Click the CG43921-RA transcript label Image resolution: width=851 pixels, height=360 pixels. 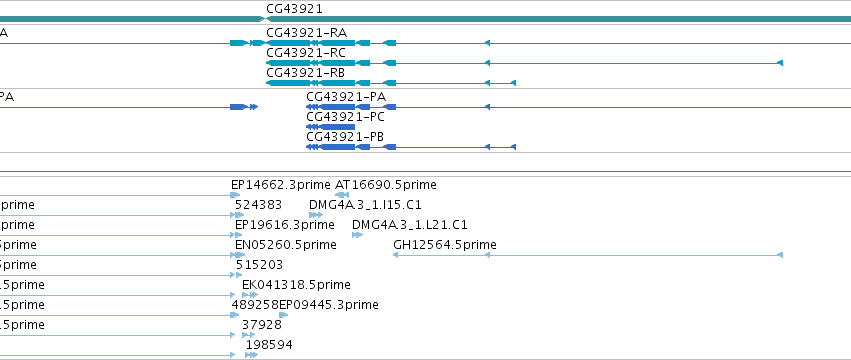point(306,33)
